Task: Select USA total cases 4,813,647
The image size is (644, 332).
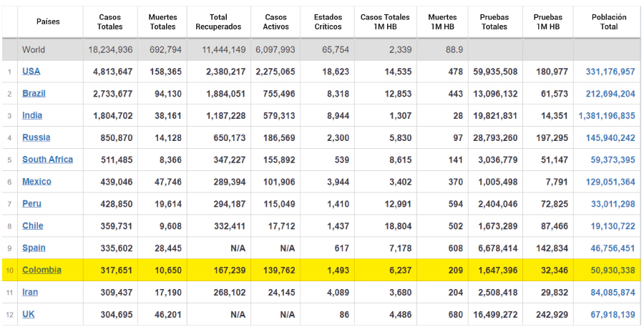Action: (113, 72)
